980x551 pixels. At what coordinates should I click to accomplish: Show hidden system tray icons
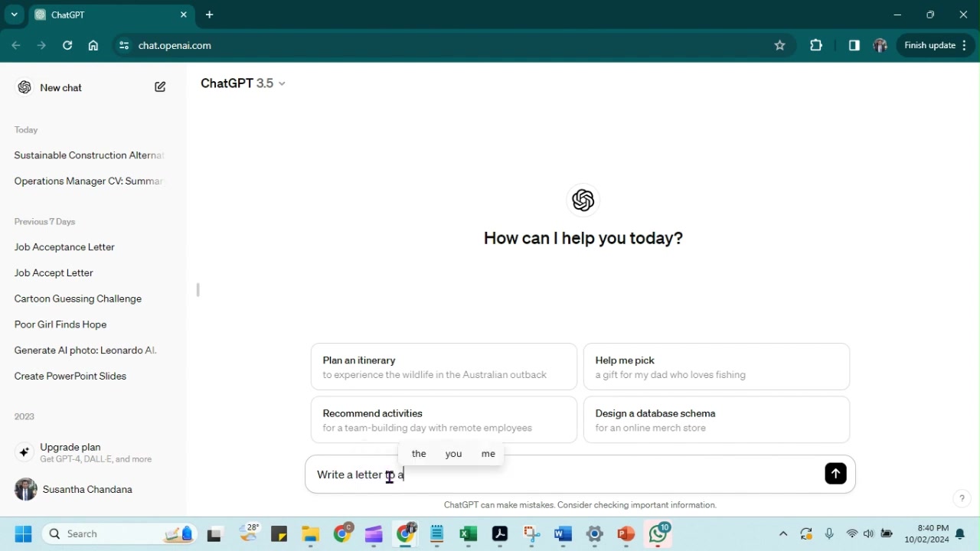[782, 533]
